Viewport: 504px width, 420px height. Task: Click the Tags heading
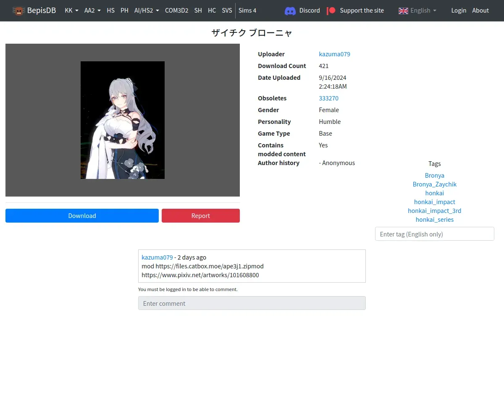coord(434,164)
